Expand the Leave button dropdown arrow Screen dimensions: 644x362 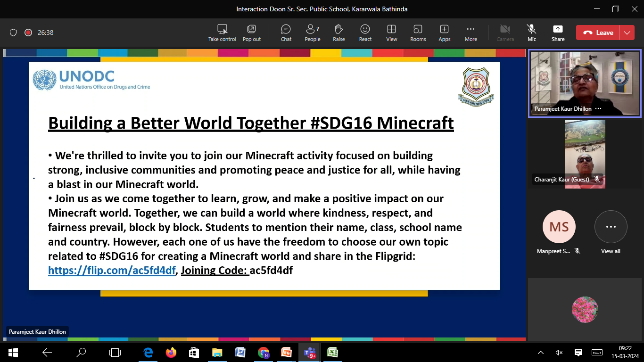(627, 33)
